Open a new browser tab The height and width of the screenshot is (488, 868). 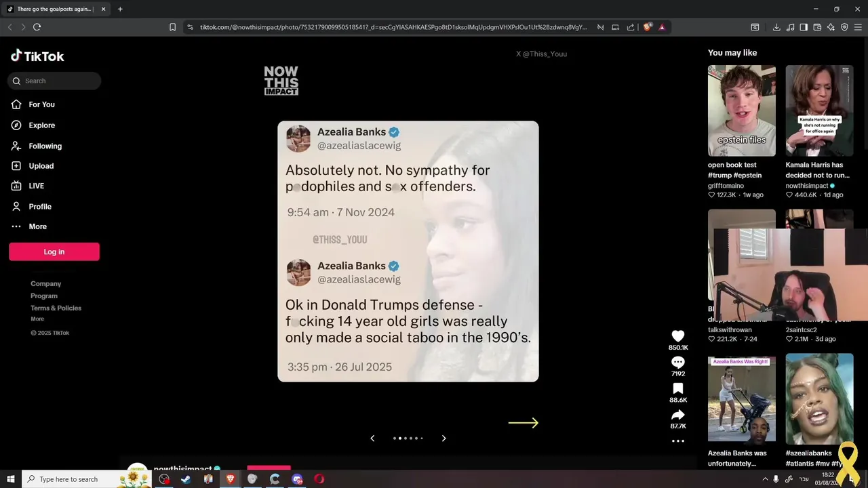[x=120, y=9]
